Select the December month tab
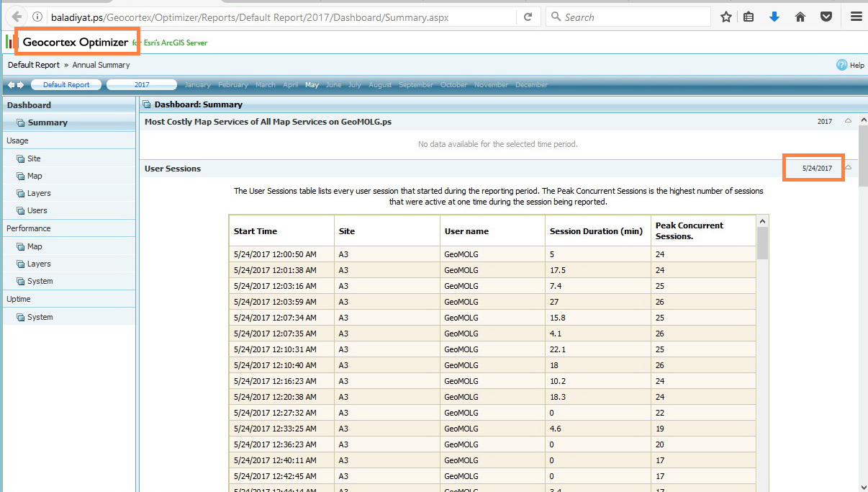Image resolution: width=868 pixels, height=492 pixels. click(531, 85)
